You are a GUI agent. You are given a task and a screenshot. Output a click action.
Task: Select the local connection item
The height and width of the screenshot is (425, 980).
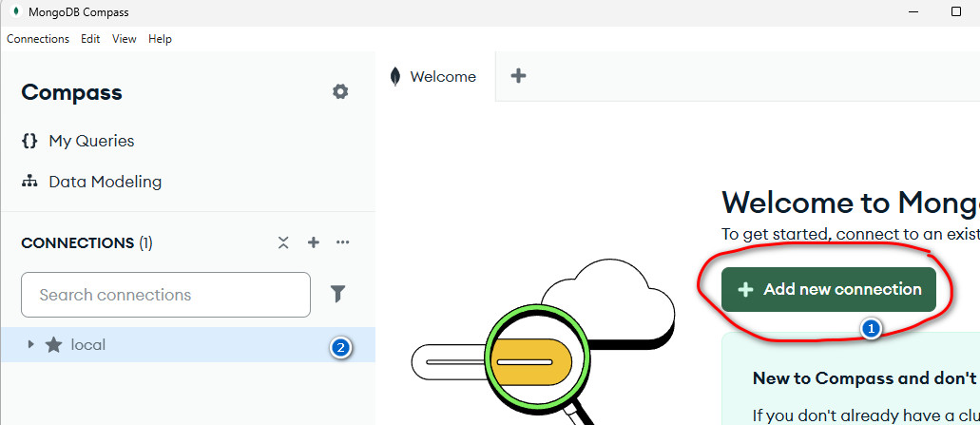tap(88, 345)
